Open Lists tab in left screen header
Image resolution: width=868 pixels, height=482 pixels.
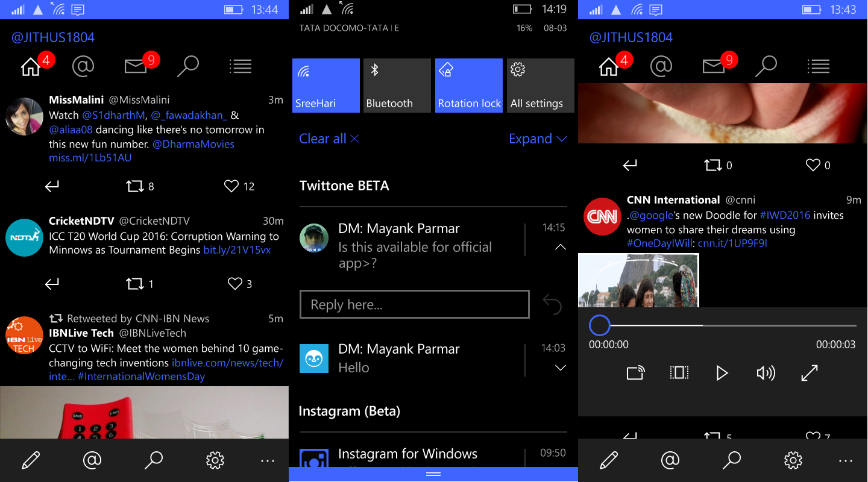click(x=241, y=67)
